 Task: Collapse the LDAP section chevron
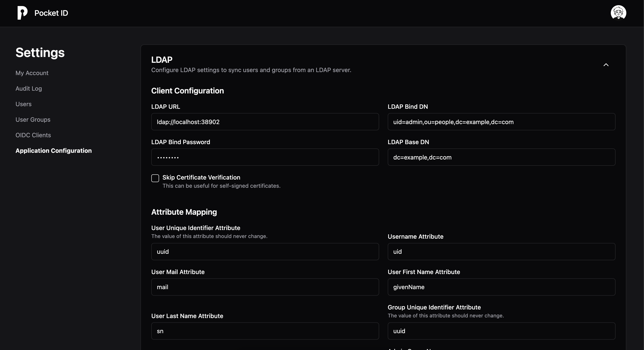tap(606, 65)
